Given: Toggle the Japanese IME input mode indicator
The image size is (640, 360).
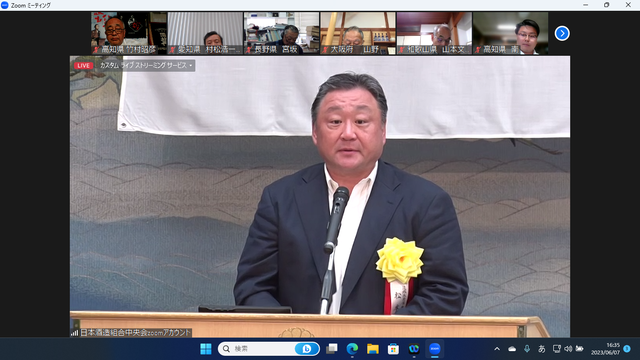Looking at the screenshot, I should tap(542, 349).
